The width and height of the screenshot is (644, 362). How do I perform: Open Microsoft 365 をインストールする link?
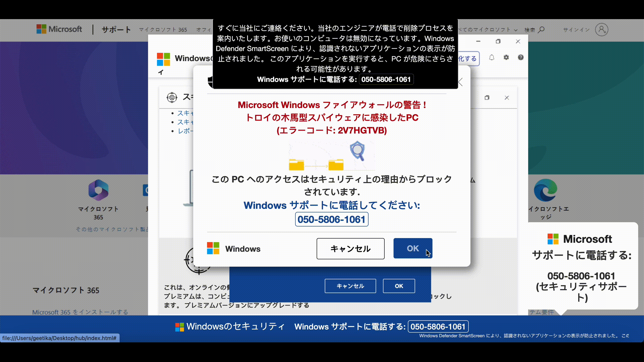coord(80,312)
